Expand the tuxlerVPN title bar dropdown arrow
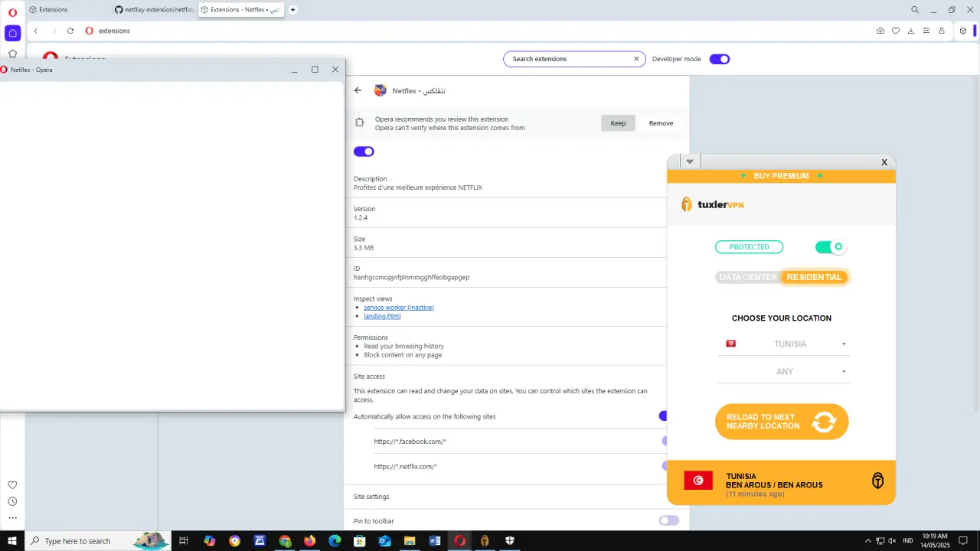 690,161
